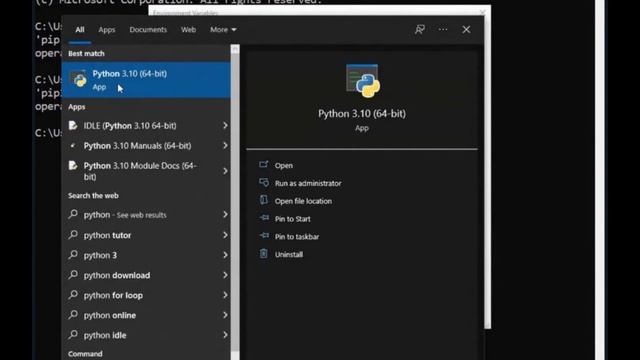Choose Run as administrator
The image size is (640, 360).
[308, 183]
